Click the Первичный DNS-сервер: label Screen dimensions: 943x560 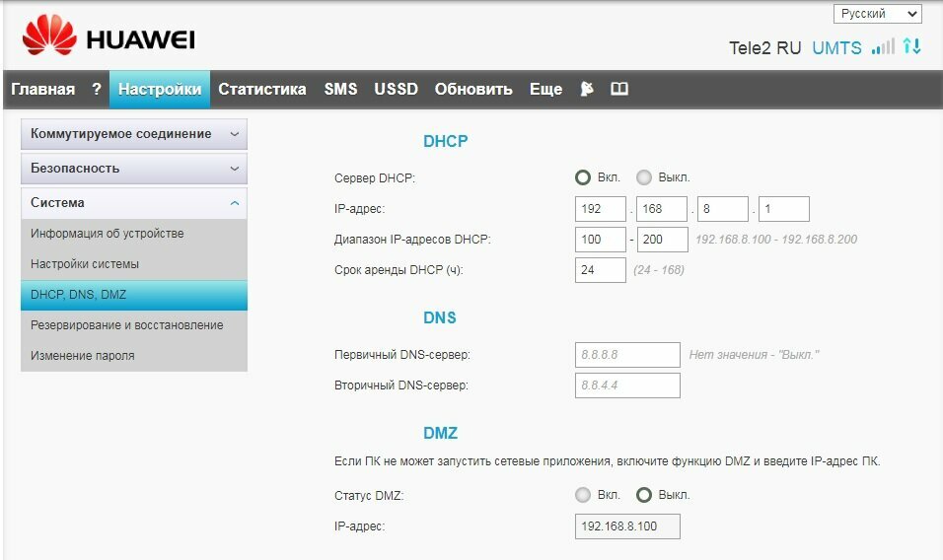tap(401, 355)
